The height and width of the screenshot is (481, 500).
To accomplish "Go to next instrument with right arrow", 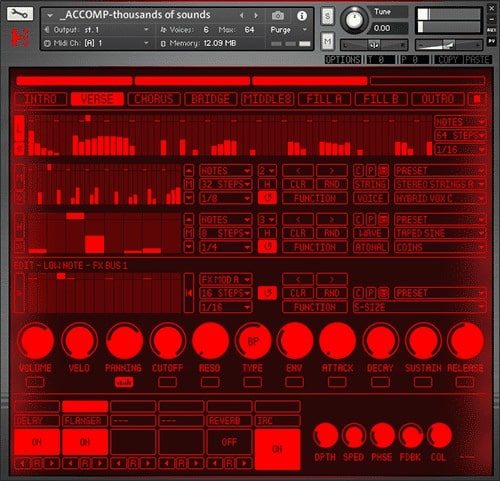I will (x=256, y=15).
